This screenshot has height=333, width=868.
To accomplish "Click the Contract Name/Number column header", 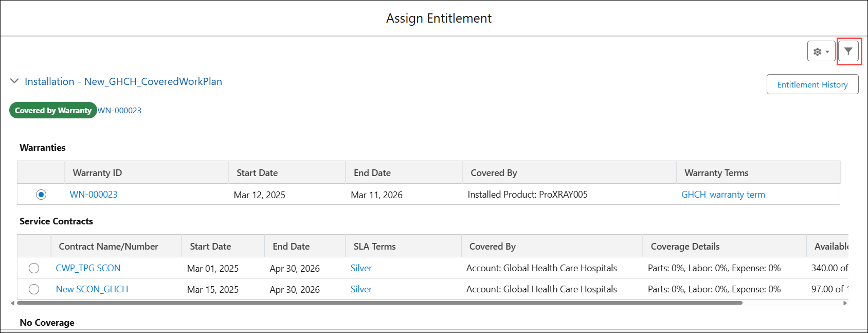I will pyautogui.click(x=116, y=246).
